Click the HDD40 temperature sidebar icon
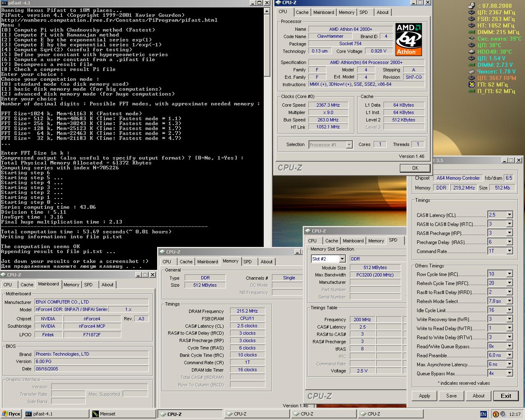 point(471,52)
